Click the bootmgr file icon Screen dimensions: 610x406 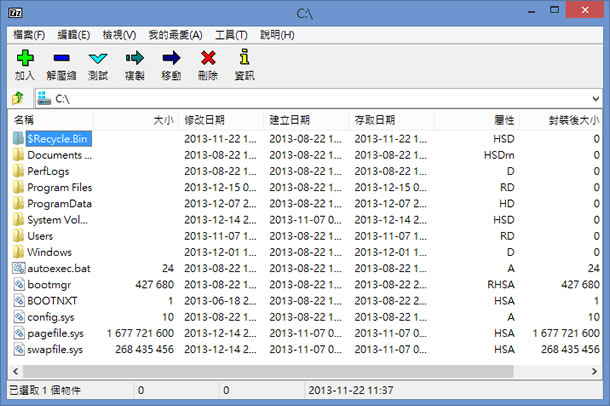[x=19, y=284]
